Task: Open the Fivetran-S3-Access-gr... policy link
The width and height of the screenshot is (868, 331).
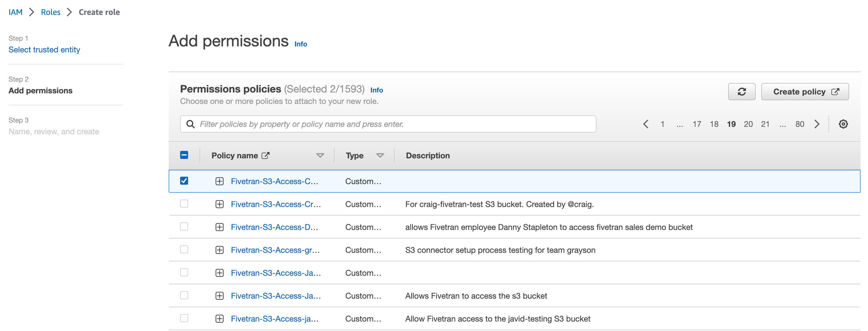Action: pyautogui.click(x=275, y=250)
